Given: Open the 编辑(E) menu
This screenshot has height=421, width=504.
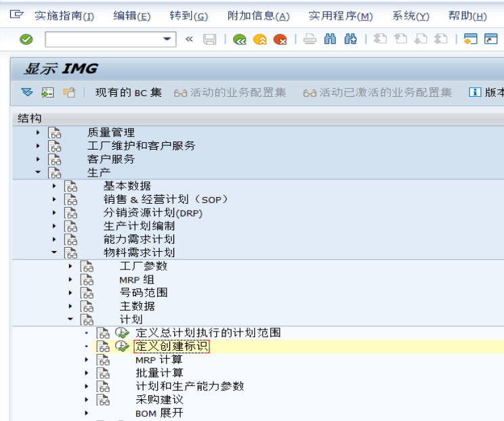Looking at the screenshot, I should click(132, 16).
